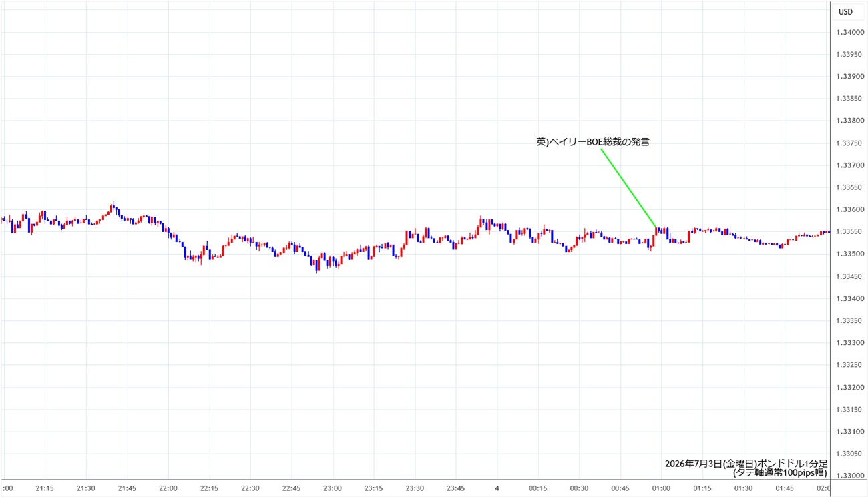Image resolution: width=868 pixels, height=497 pixels.
Task: Click the 22:00 time axis label
Action: pyautogui.click(x=168, y=488)
